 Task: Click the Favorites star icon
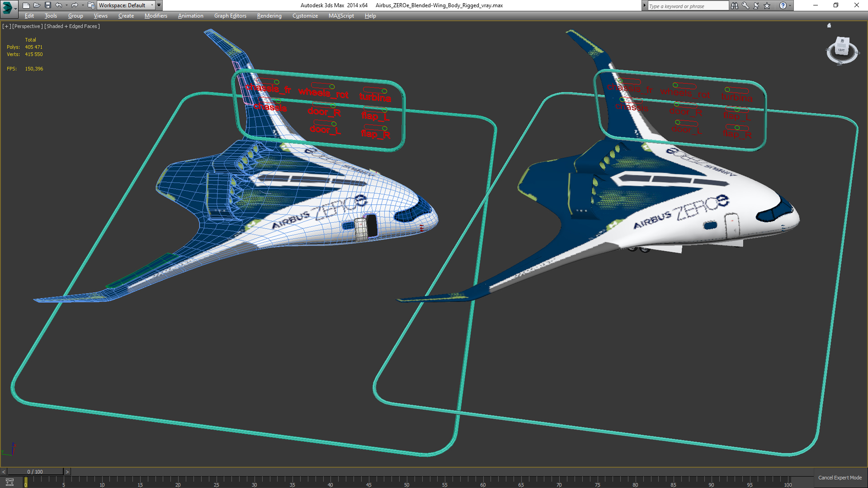(767, 5)
